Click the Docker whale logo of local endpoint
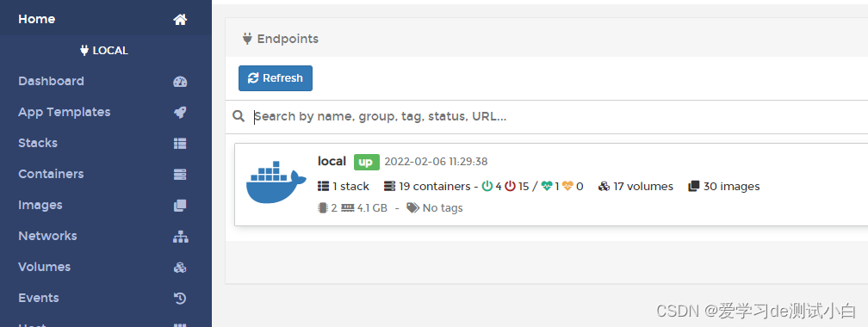This screenshot has height=327, width=868. coord(276,183)
